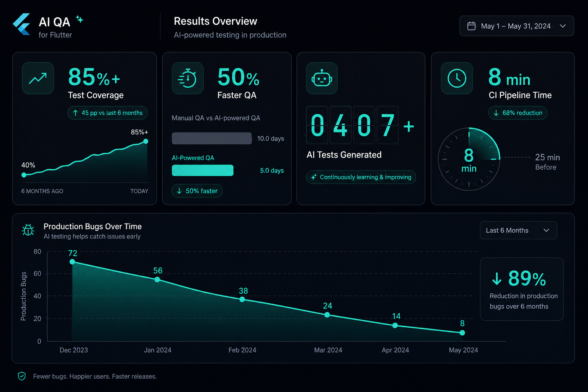Click the Continuously learning & improving badge
This screenshot has width=588, height=392.
point(361,177)
